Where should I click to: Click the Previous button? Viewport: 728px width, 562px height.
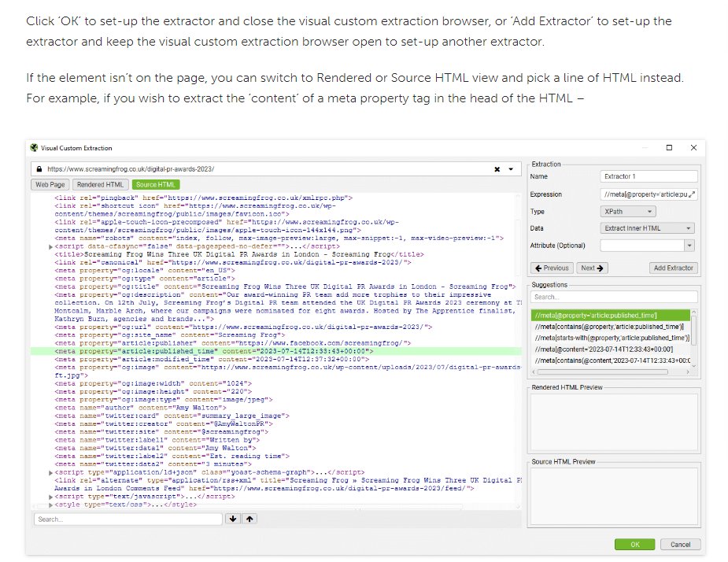point(552,268)
